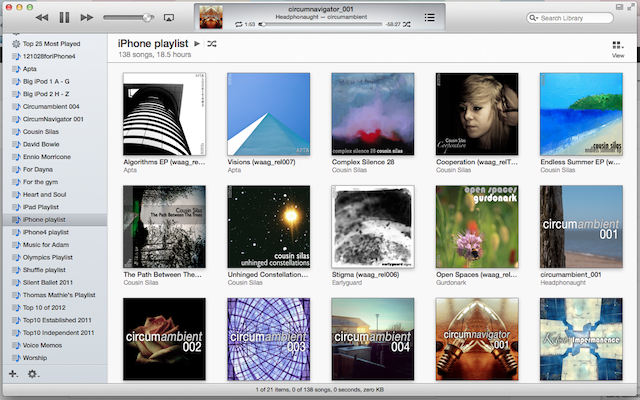This screenshot has height=400, width=640.
Task: Enter full screen mode
Action: point(631,7)
